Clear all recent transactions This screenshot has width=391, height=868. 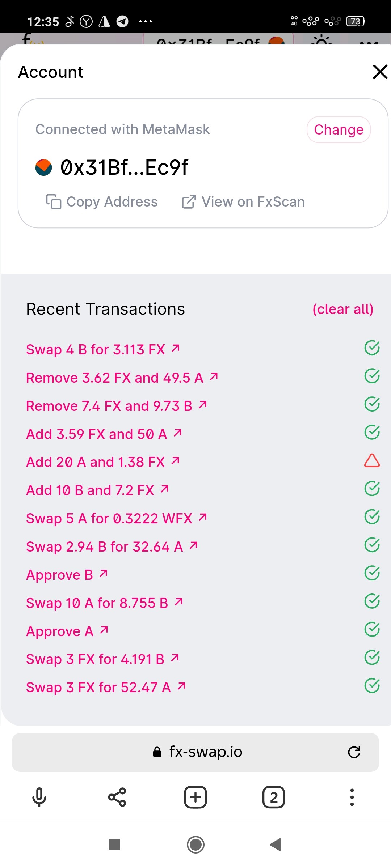click(342, 309)
